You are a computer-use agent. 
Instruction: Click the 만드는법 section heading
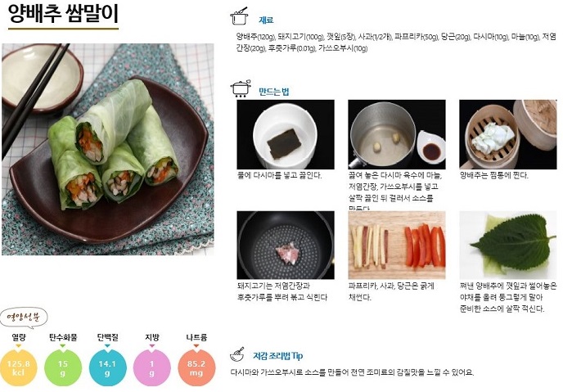[x=274, y=92]
